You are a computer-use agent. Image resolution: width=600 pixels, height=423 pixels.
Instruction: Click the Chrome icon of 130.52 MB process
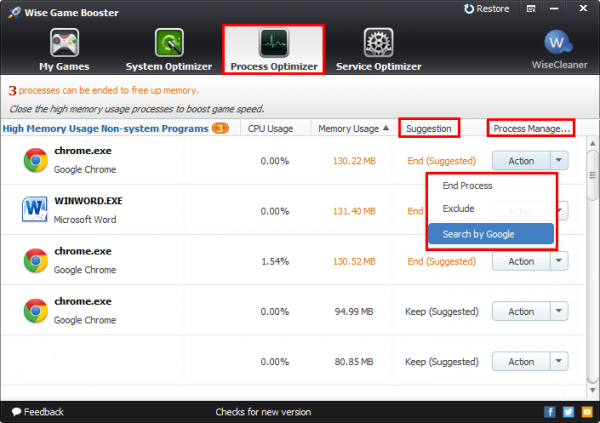[x=36, y=260]
